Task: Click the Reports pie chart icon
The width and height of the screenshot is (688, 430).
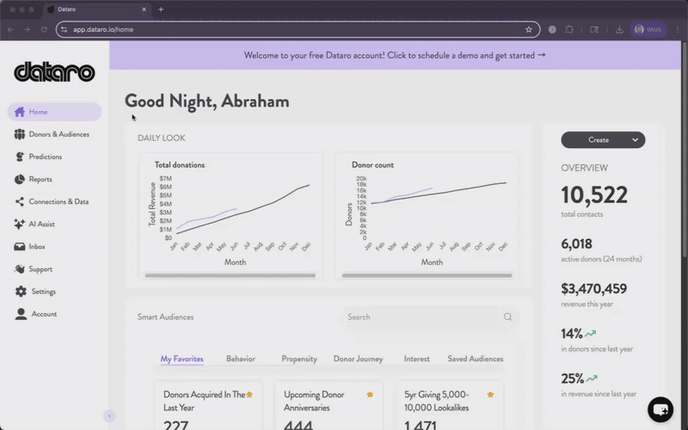Action: 19,179
